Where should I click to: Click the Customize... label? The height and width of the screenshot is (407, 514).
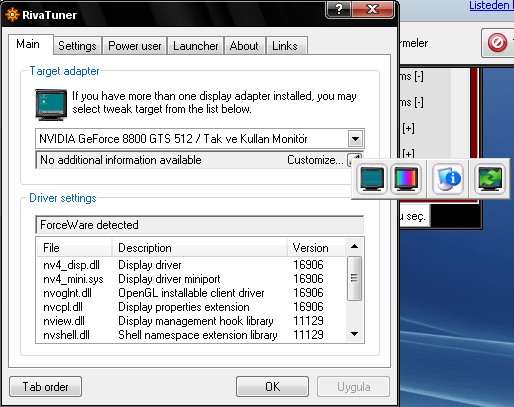[x=315, y=160]
